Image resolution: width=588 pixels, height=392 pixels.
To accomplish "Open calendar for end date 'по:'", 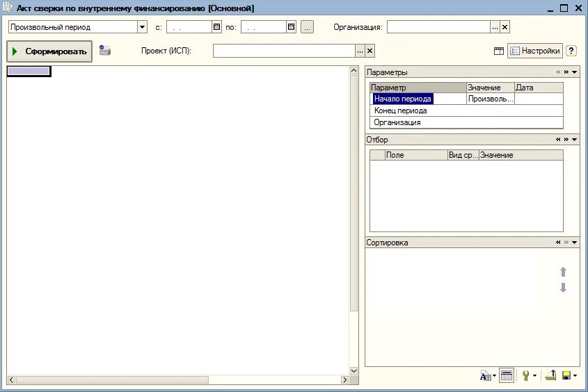I will coord(292,27).
